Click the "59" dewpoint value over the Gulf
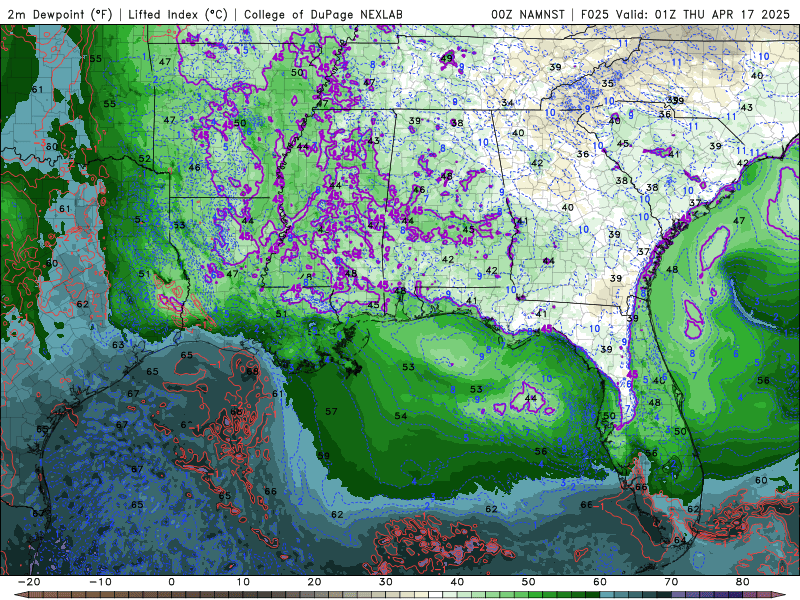The height and width of the screenshot is (600, 800). click(323, 456)
